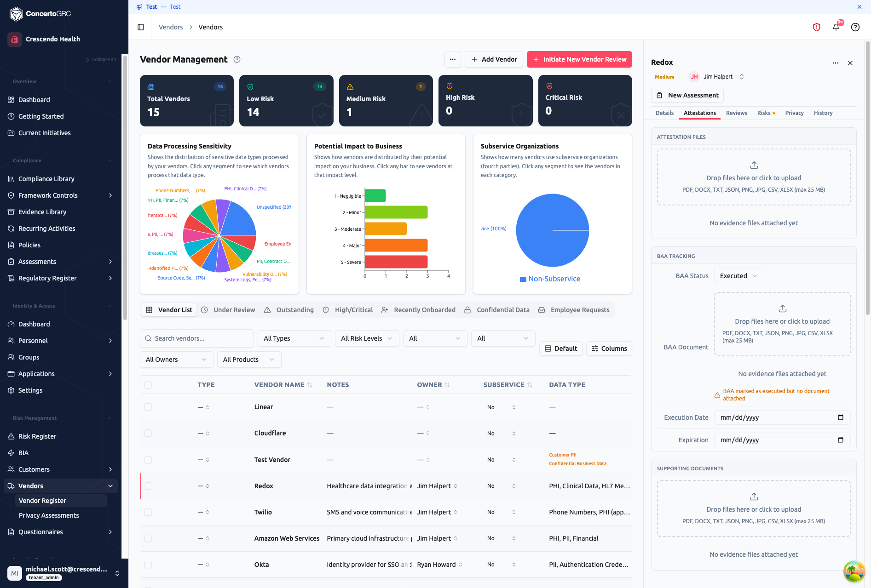Click the upload icon in Attestation Files

point(754,165)
